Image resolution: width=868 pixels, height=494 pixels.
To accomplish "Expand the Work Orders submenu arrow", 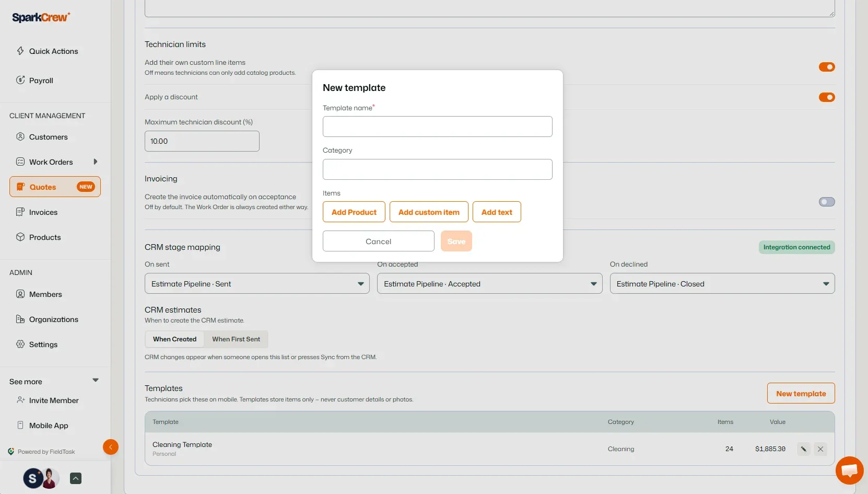I will pos(96,162).
